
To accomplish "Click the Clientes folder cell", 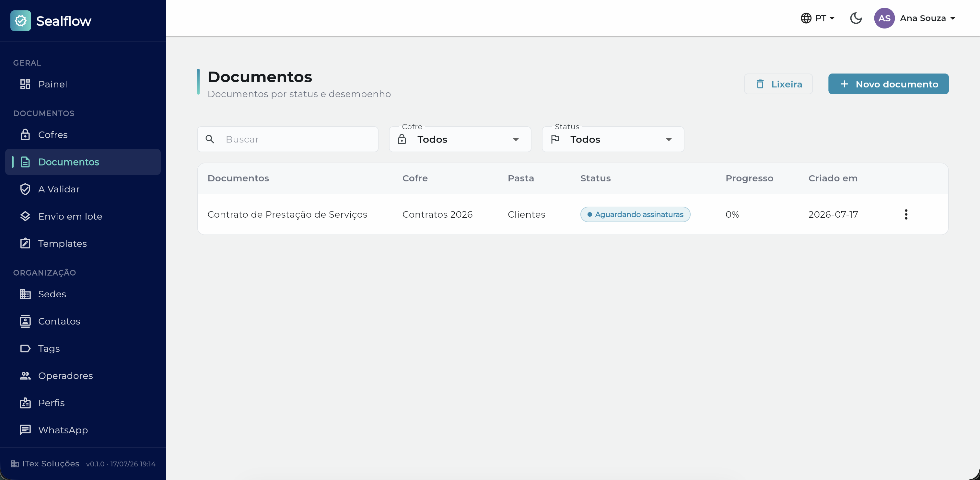I will click(526, 214).
